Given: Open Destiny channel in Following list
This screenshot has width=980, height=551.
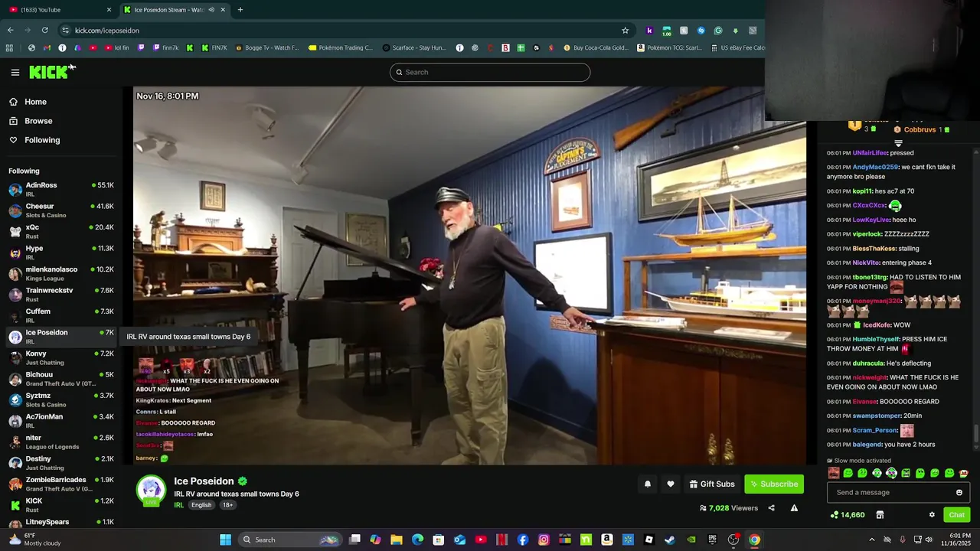Looking at the screenshot, I should pyautogui.click(x=61, y=462).
